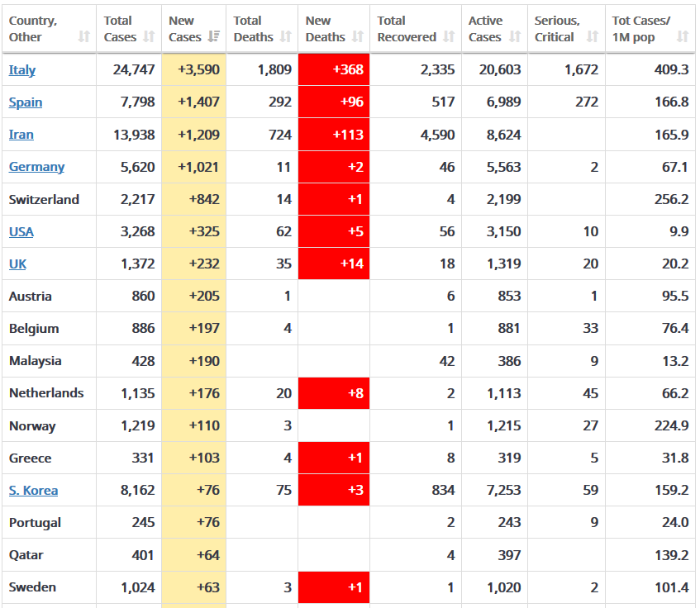Image resolution: width=700 pixels, height=608 pixels.
Task: Click Spain's new deaths cell +96
Action: pos(334,102)
